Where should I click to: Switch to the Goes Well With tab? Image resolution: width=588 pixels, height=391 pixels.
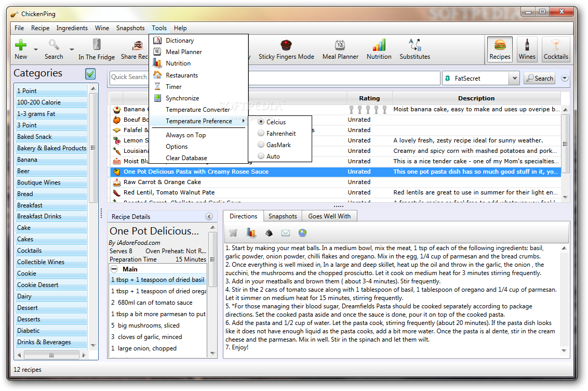coord(329,216)
